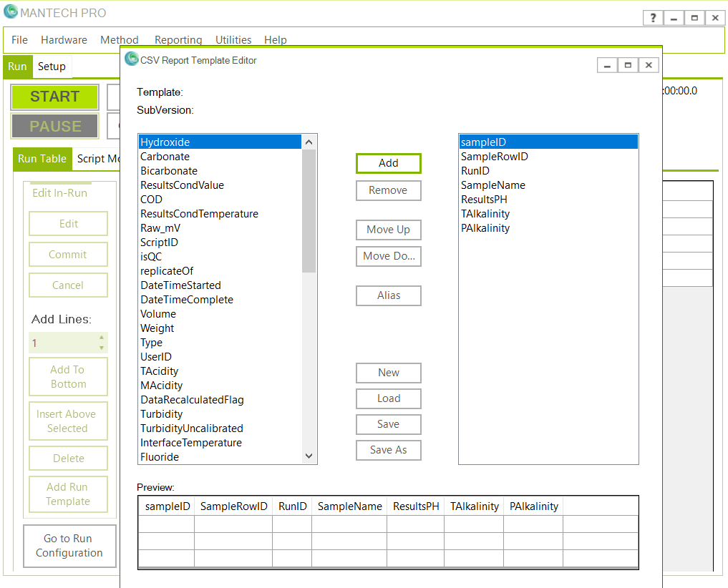Image resolution: width=728 pixels, height=588 pixels.
Task: Click the field list scroll up arrow
Action: pyautogui.click(x=309, y=142)
